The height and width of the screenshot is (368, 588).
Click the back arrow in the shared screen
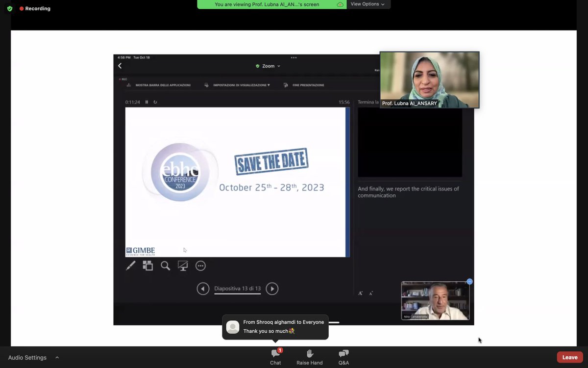[x=120, y=66]
